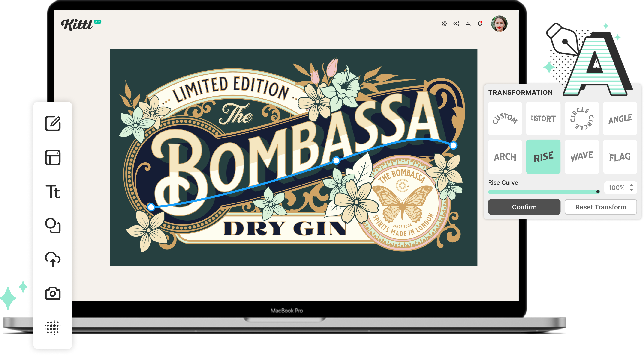
Task: Select the CUSTOM transformation mode
Action: click(x=505, y=119)
